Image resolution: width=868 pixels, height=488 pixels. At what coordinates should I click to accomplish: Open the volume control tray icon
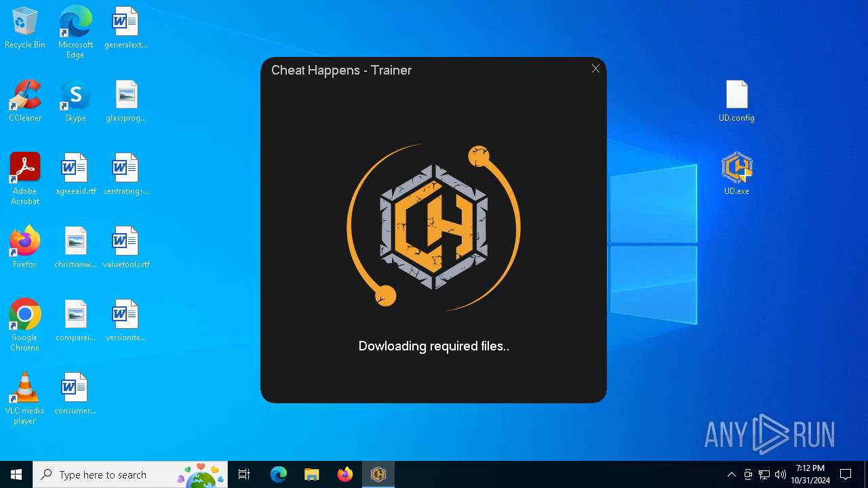coord(781,474)
